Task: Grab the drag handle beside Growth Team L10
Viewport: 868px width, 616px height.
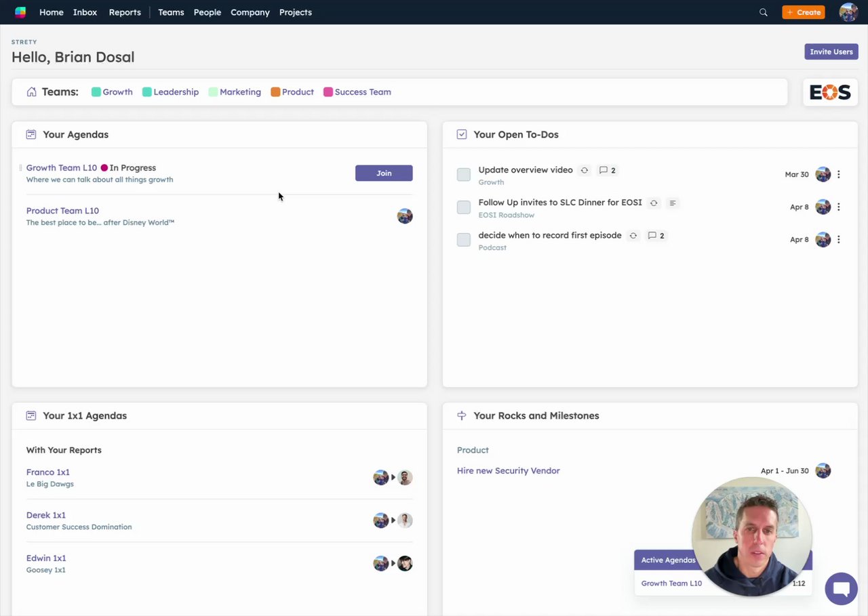Action: coord(20,168)
